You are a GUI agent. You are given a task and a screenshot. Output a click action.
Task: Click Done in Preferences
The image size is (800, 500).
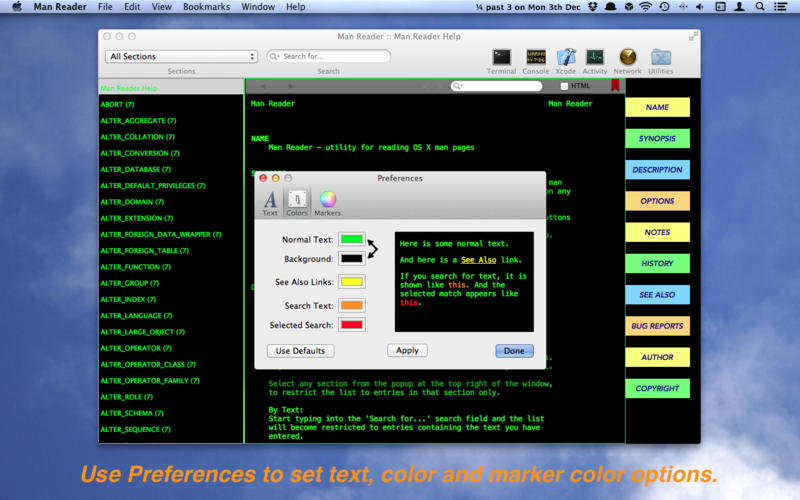tap(514, 351)
